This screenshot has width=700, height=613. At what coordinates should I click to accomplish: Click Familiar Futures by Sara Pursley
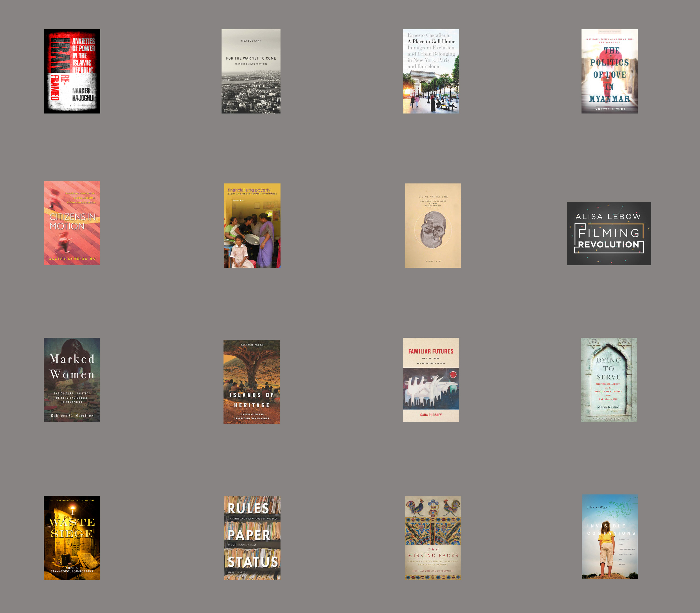point(431,380)
